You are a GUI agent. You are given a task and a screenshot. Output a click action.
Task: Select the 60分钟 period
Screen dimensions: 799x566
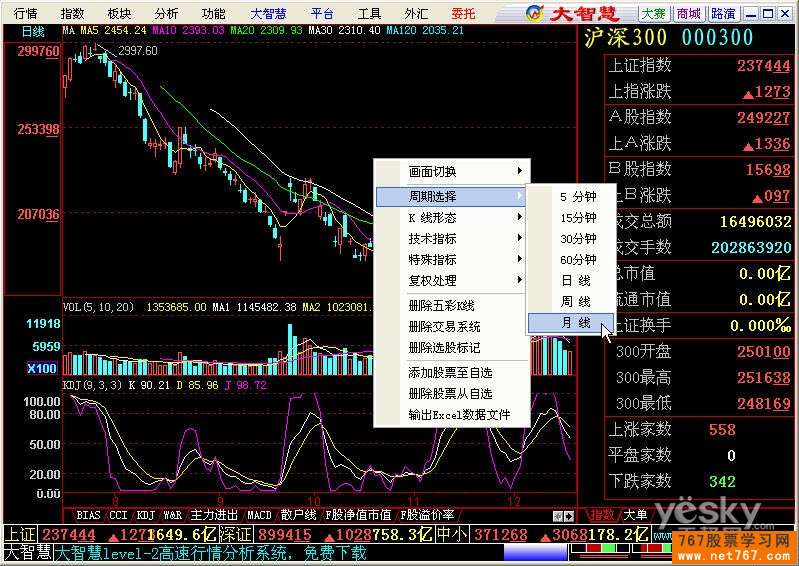[571, 259]
